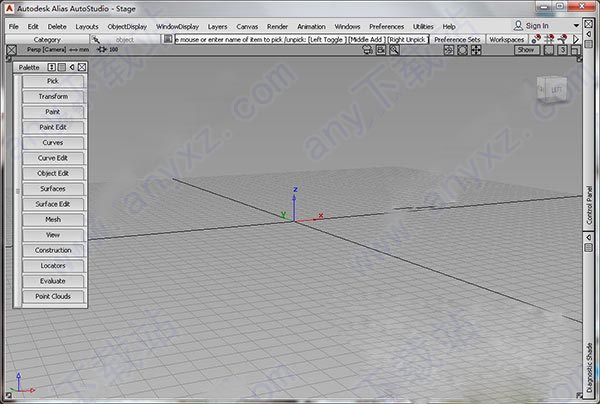Image resolution: width=600 pixels, height=404 pixels.
Task: Open the Render menu
Action: pyautogui.click(x=277, y=26)
